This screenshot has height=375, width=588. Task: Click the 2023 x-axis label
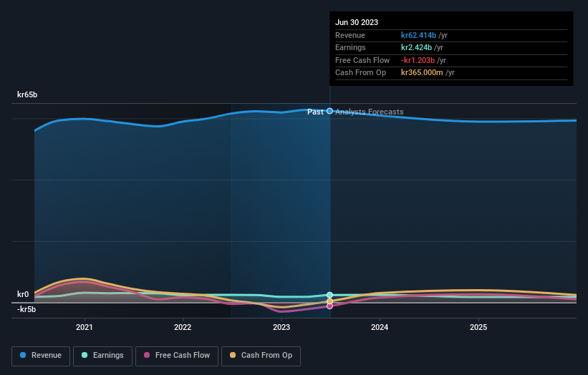click(x=281, y=327)
